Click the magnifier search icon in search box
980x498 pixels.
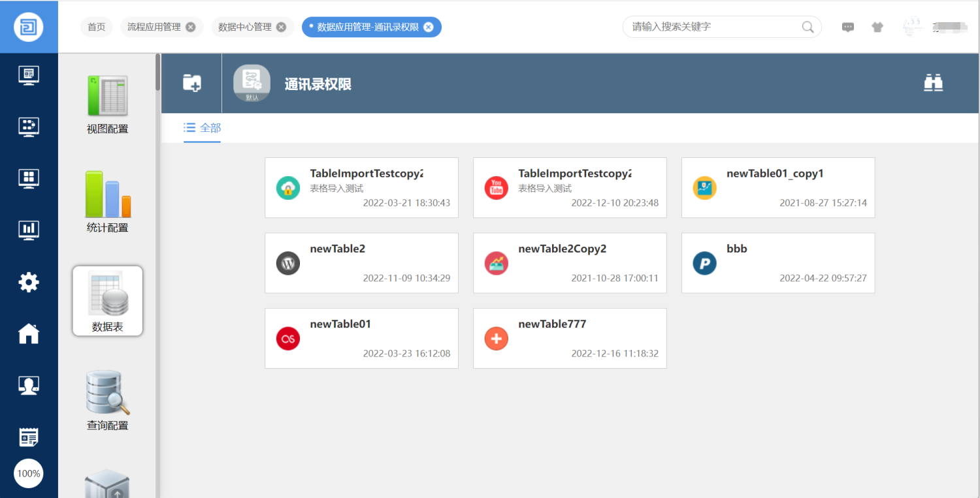pos(808,27)
